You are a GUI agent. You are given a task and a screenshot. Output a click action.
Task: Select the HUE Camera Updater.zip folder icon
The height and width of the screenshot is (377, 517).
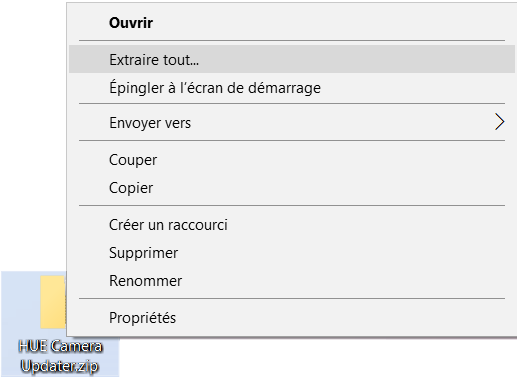53,302
